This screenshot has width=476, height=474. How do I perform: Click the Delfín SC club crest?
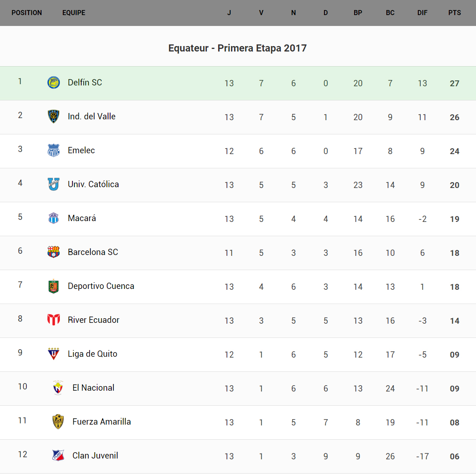[x=54, y=82]
